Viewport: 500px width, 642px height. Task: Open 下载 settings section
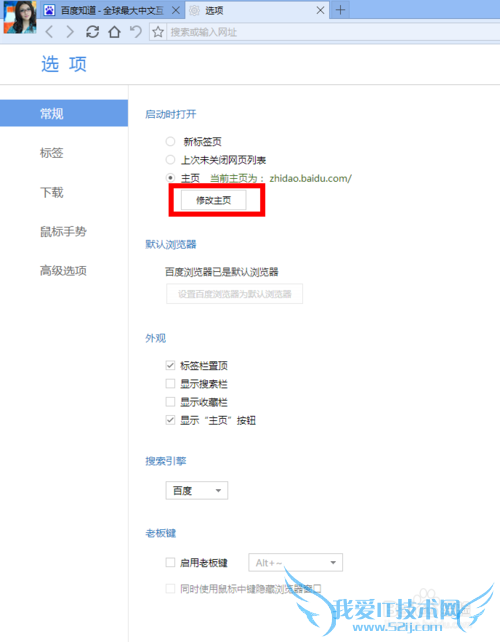point(52,192)
